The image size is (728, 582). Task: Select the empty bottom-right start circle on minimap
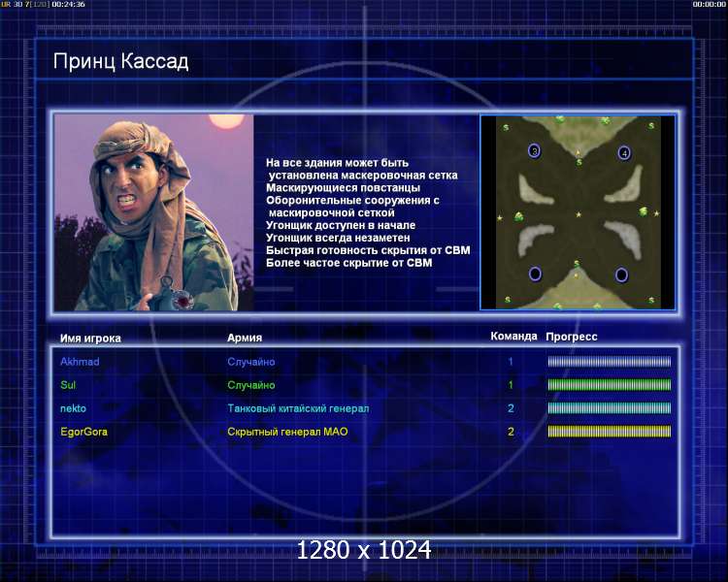coord(621,275)
